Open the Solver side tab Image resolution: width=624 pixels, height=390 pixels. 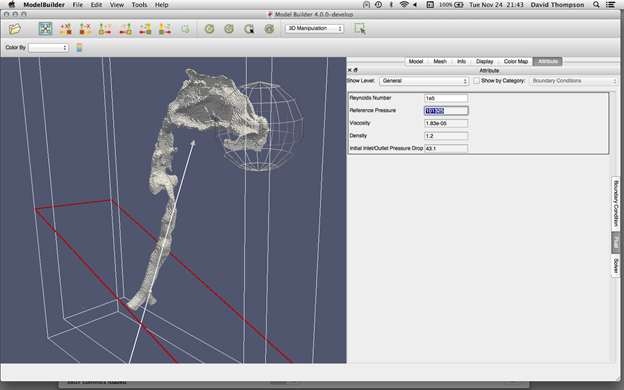(x=616, y=265)
